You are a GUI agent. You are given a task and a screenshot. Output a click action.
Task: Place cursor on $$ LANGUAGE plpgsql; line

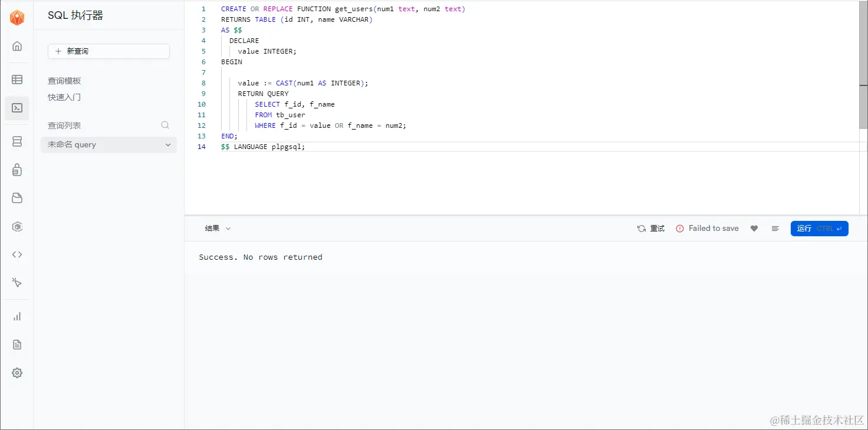coord(263,147)
